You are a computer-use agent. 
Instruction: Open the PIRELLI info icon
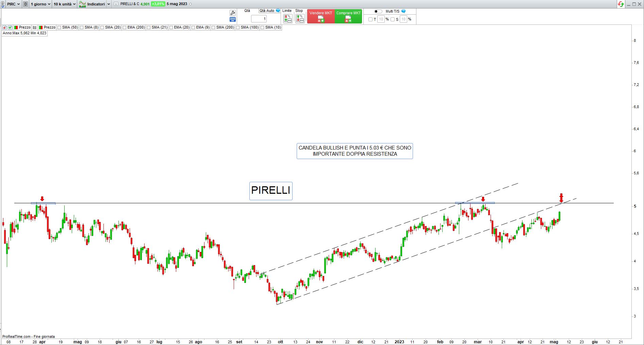[x=116, y=4]
